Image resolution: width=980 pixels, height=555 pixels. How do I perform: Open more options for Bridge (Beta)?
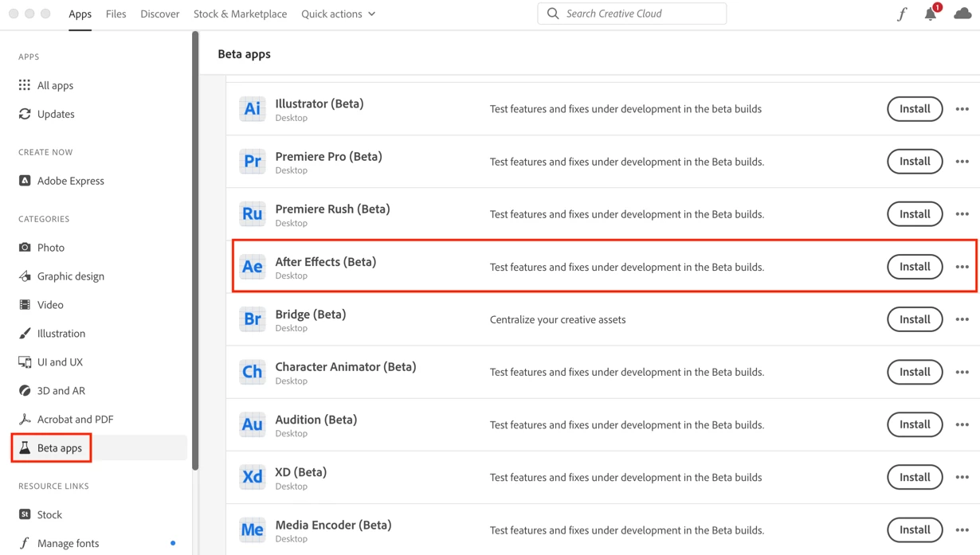[x=962, y=319]
